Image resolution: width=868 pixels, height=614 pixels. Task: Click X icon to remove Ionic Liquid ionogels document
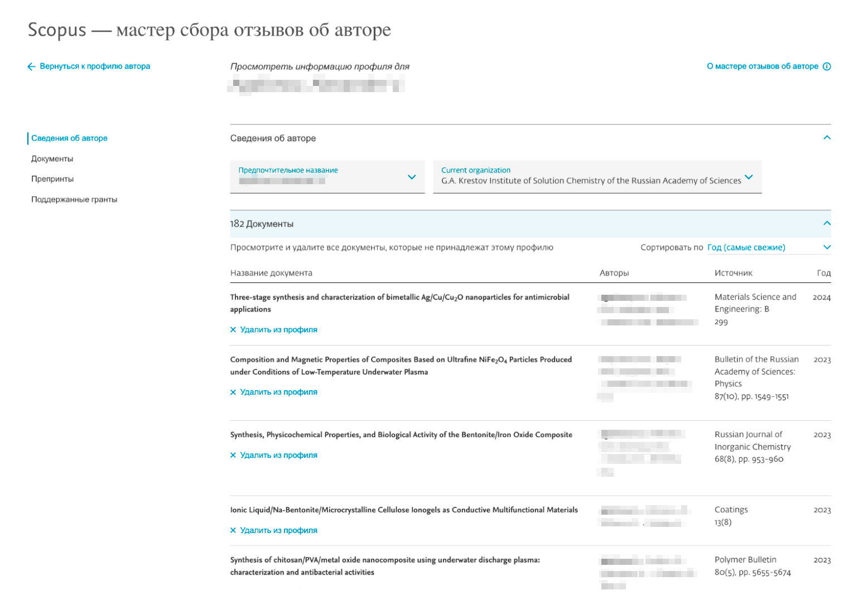(233, 531)
